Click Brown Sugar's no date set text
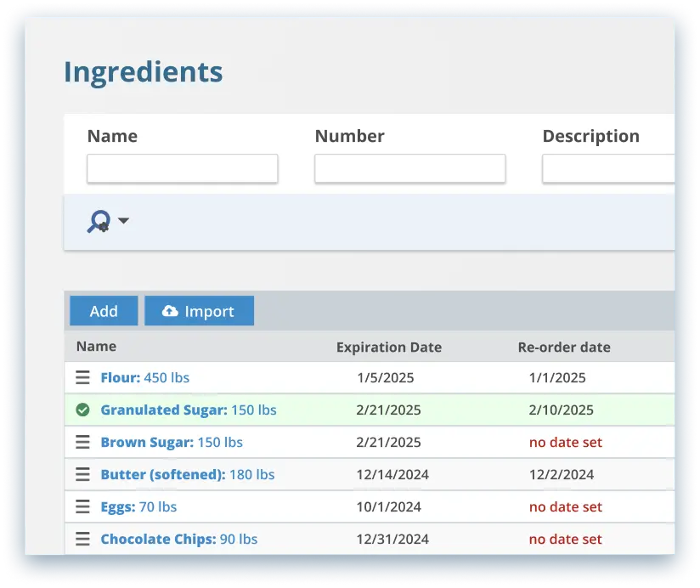The height and width of the screenshot is (588, 700). click(x=566, y=442)
